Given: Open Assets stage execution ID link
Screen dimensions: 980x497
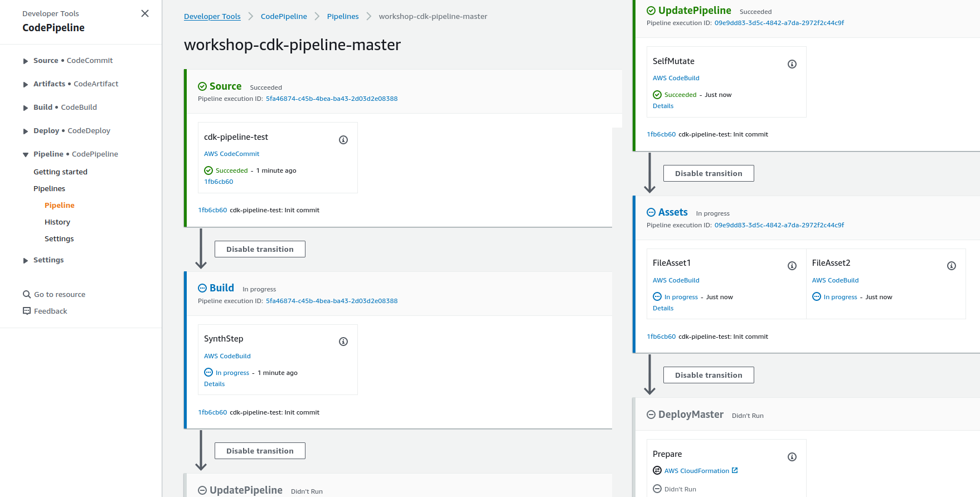Looking at the screenshot, I should coord(779,225).
